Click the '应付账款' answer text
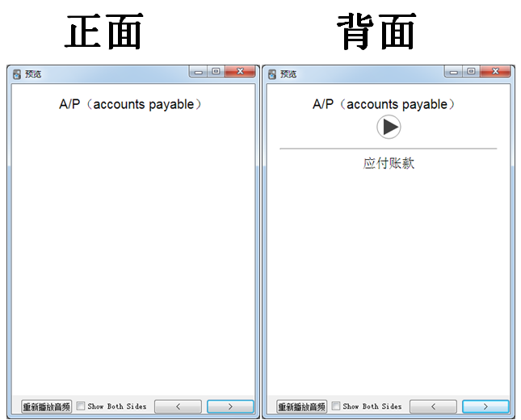The width and height of the screenshot is (521, 420). click(x=389, y=163)
